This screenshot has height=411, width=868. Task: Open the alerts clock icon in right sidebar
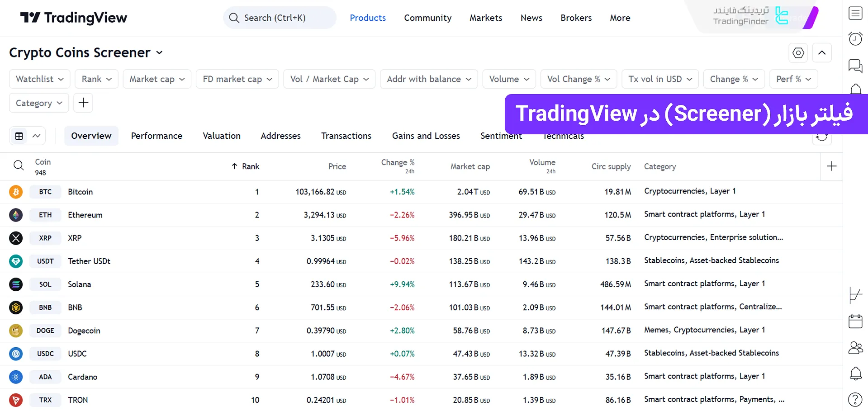(855, 39)
